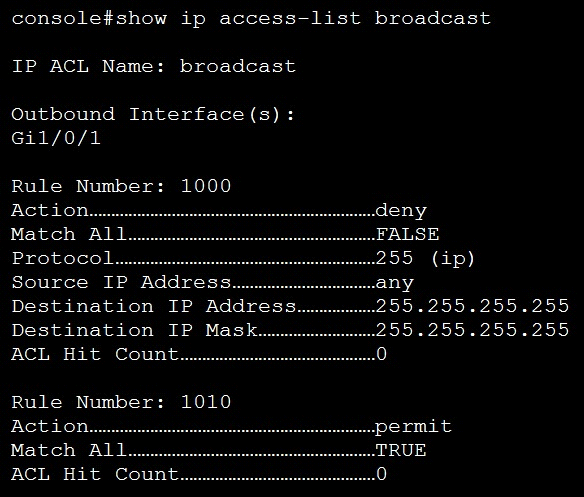Select the Gi1/0/1 interface text

coord(56,138)
